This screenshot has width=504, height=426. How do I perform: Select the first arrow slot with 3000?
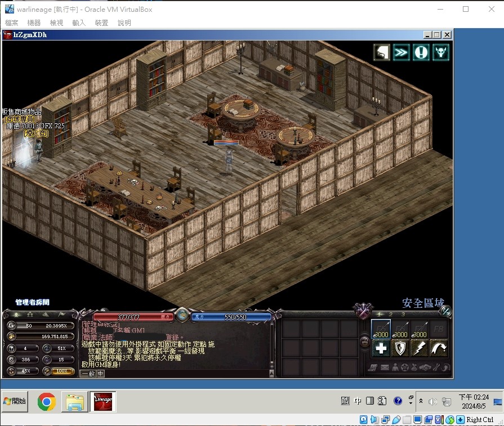coord(381,329)
